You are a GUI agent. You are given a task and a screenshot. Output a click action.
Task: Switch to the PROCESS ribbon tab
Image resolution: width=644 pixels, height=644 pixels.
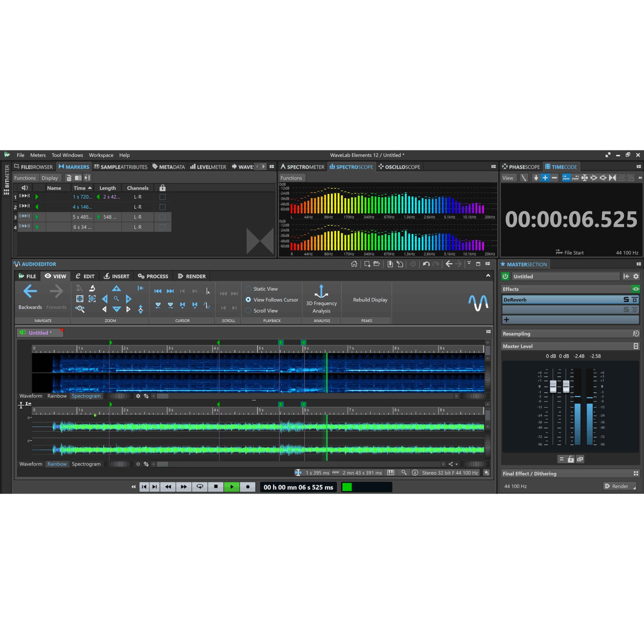coord(153,276)
